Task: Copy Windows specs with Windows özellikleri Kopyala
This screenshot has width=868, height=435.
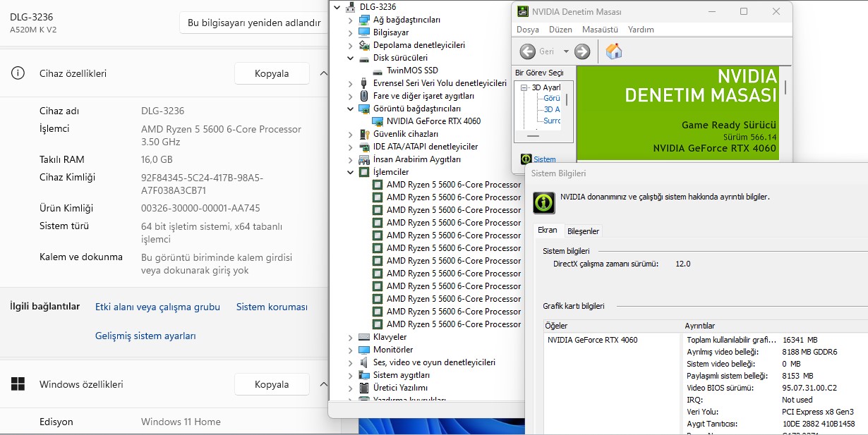Action: (x=272, y=384)
